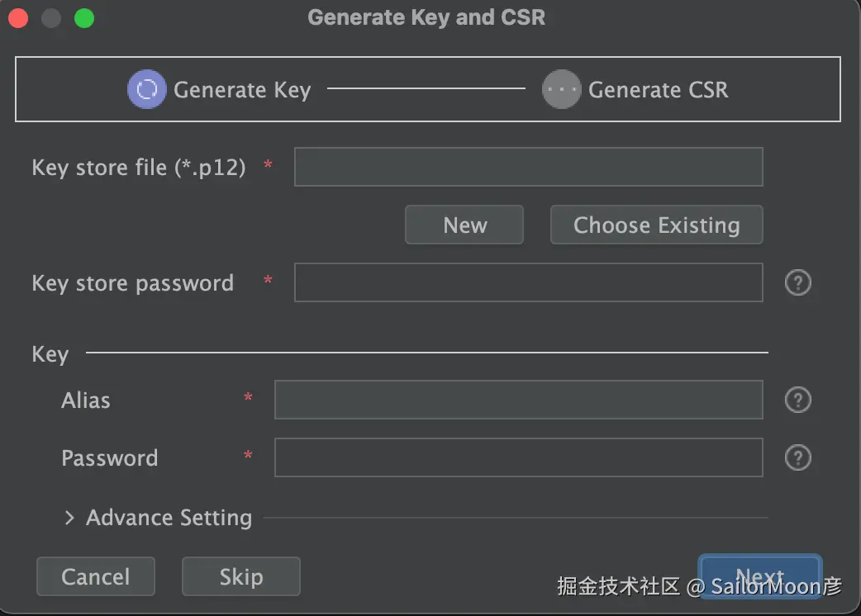Click the Generate Key step icon
The height and width of the screenshot is (616, 861).
(146, 89)
